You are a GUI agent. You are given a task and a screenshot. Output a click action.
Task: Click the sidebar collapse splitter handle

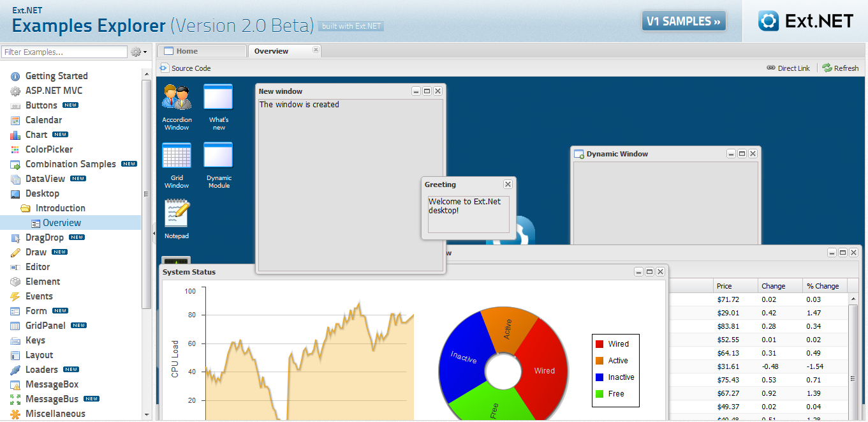click(x=154, y=234)
